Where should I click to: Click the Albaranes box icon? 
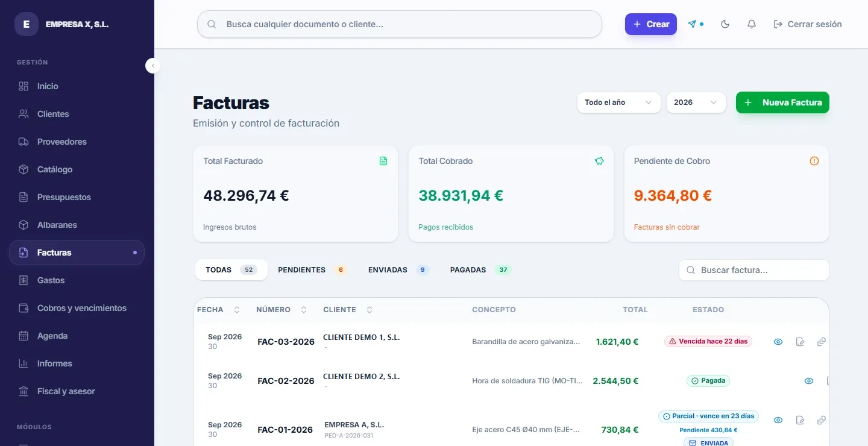click(24, 225)
